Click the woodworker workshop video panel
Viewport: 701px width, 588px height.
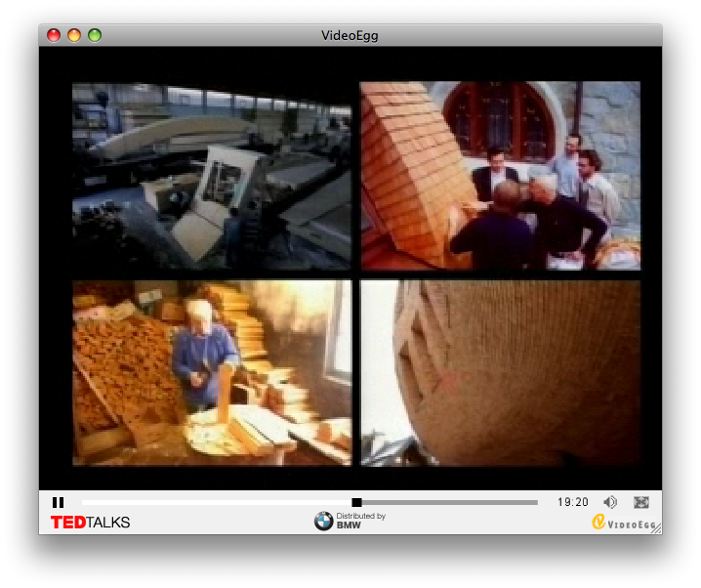[x=211, y=372]
